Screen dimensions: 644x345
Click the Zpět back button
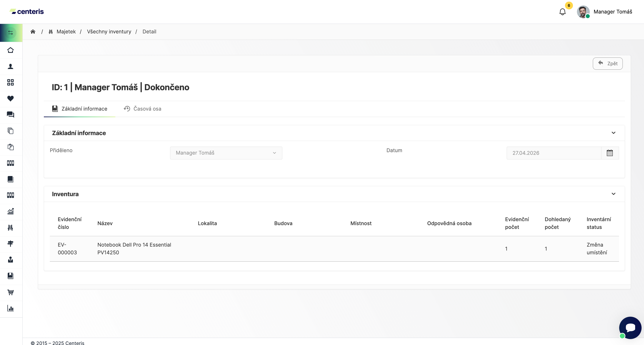[607, 64]
